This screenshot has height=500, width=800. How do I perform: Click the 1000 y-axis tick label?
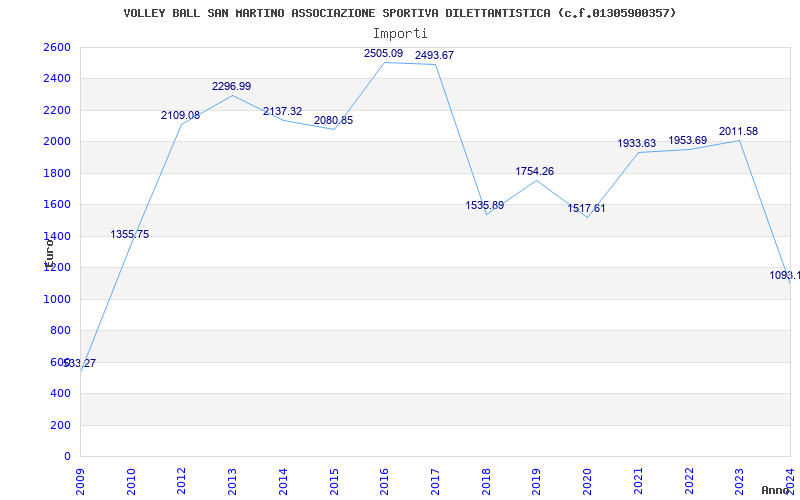click(57, 299)
